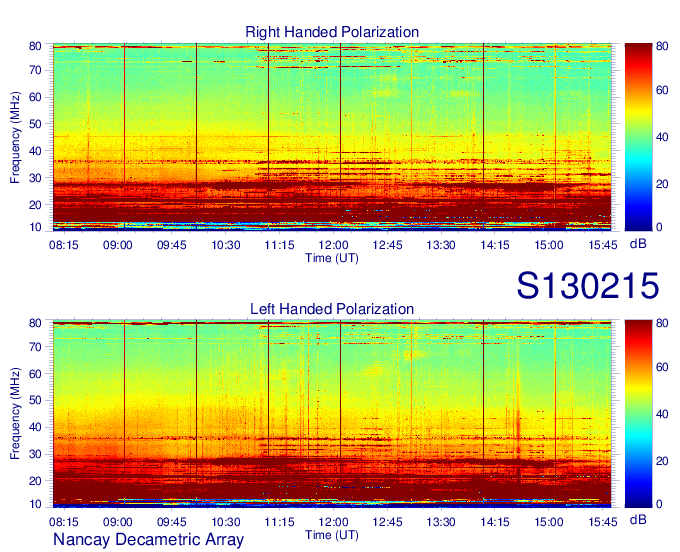This screenshot has height=552, width=680.
Task: Click "Frequency (MHz)" axis label of Left Handed plot
Action: [15, 414]
